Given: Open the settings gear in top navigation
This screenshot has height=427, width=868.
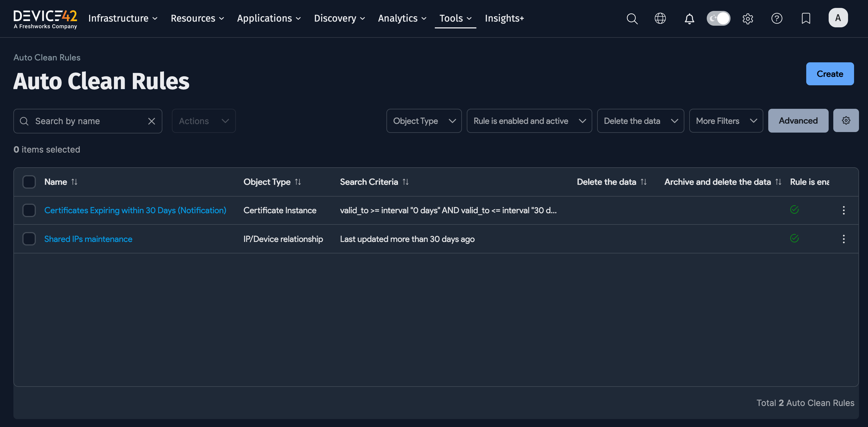Looking at the screenshot, I should point(748,18).
